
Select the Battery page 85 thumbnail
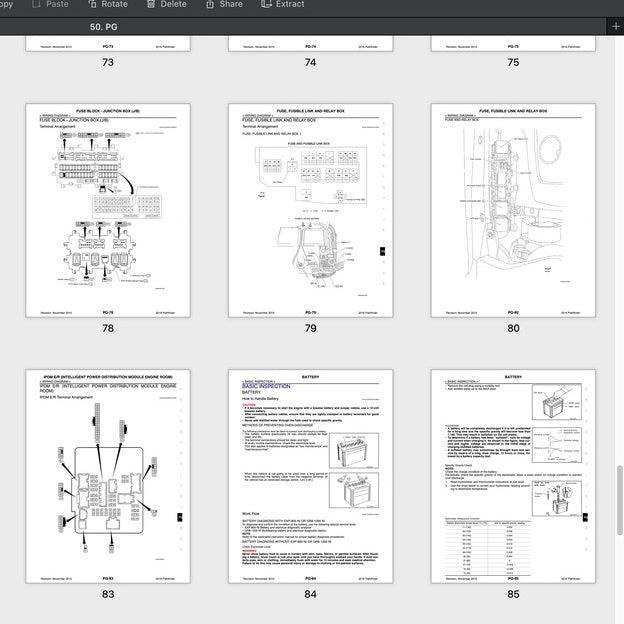[513, 475]
